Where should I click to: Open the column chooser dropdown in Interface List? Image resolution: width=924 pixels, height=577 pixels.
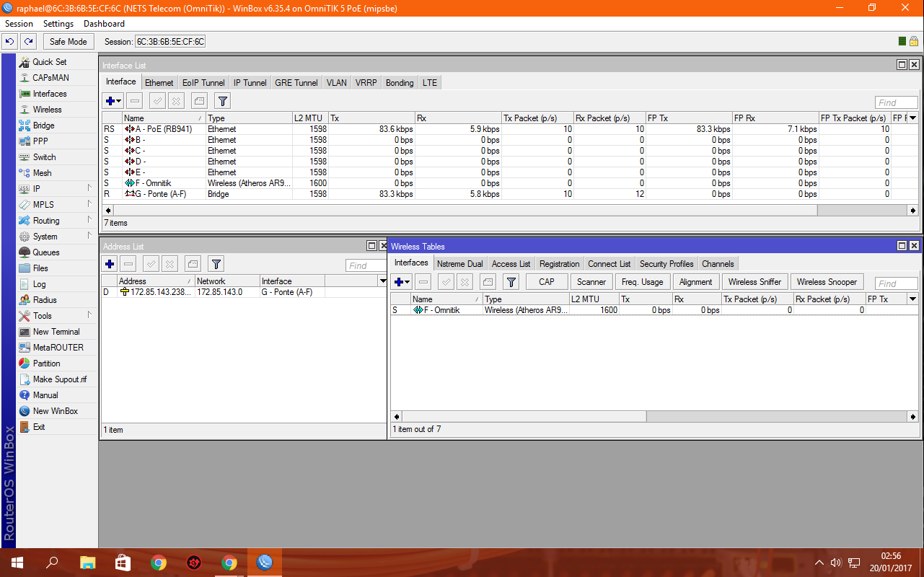click(x=913, y=118)
